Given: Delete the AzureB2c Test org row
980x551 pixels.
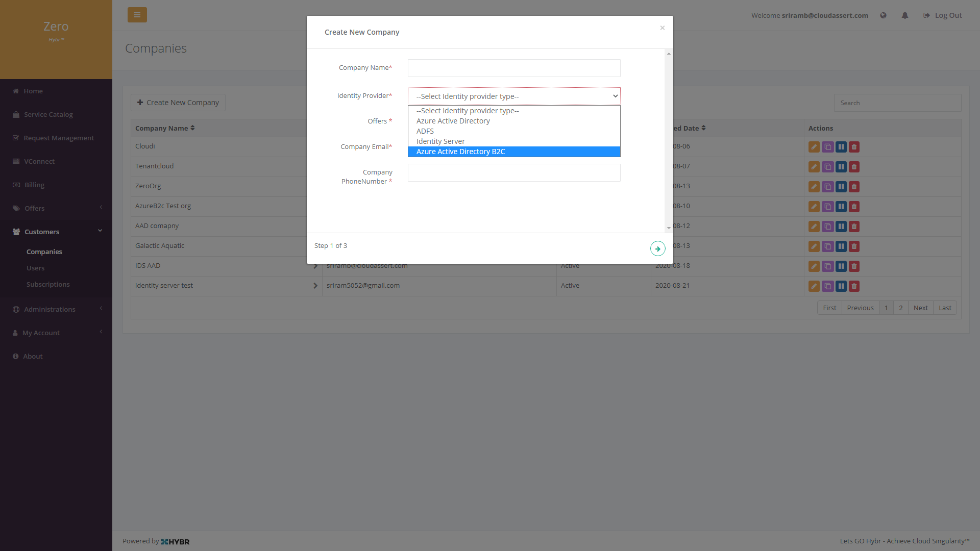Looking at the screenshot, I should click(854, 207).
